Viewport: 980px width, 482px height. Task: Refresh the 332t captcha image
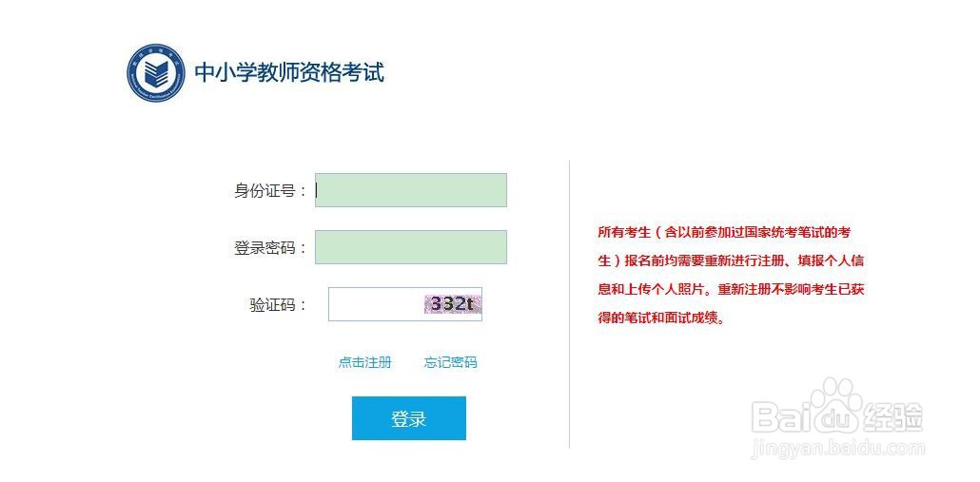click(x=453, y=304)
